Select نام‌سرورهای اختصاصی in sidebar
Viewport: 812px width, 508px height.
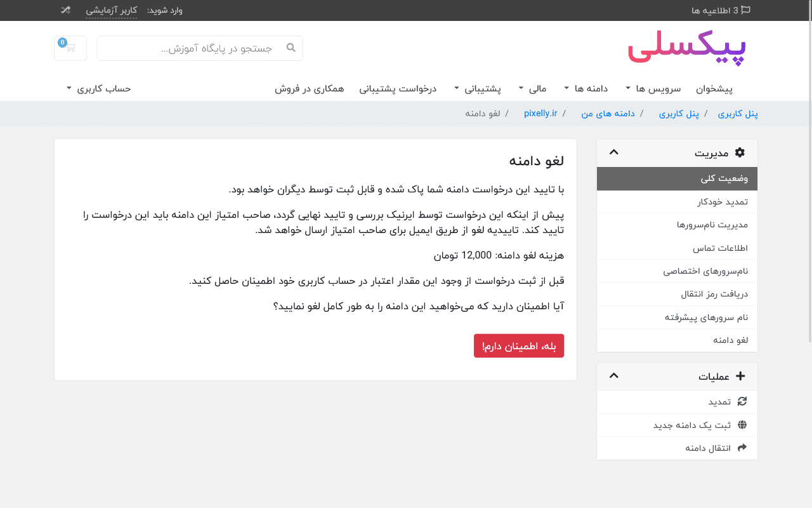pos(677,271)
